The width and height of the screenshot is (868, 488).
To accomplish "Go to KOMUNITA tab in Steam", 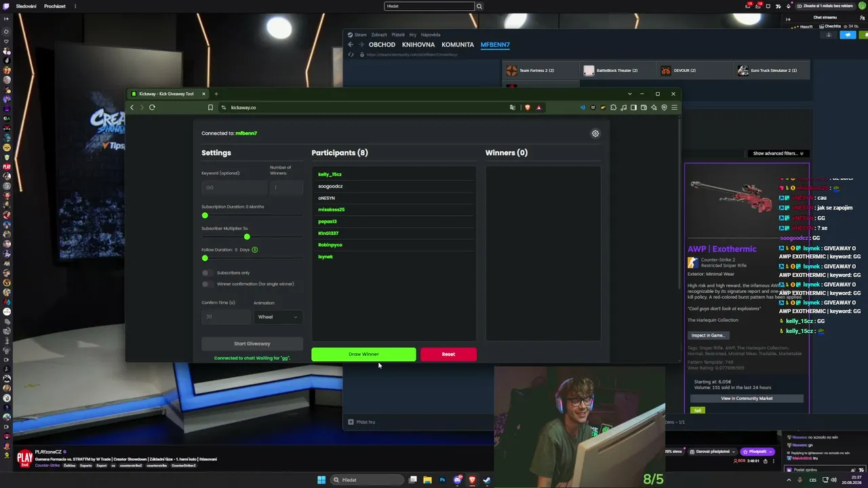I will tap(458, 45).
